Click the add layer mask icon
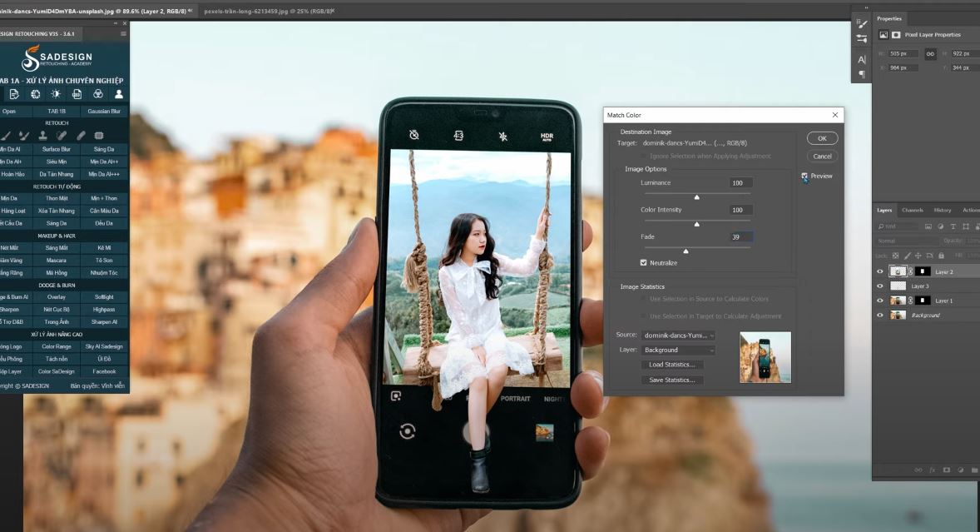 [947, 470]
